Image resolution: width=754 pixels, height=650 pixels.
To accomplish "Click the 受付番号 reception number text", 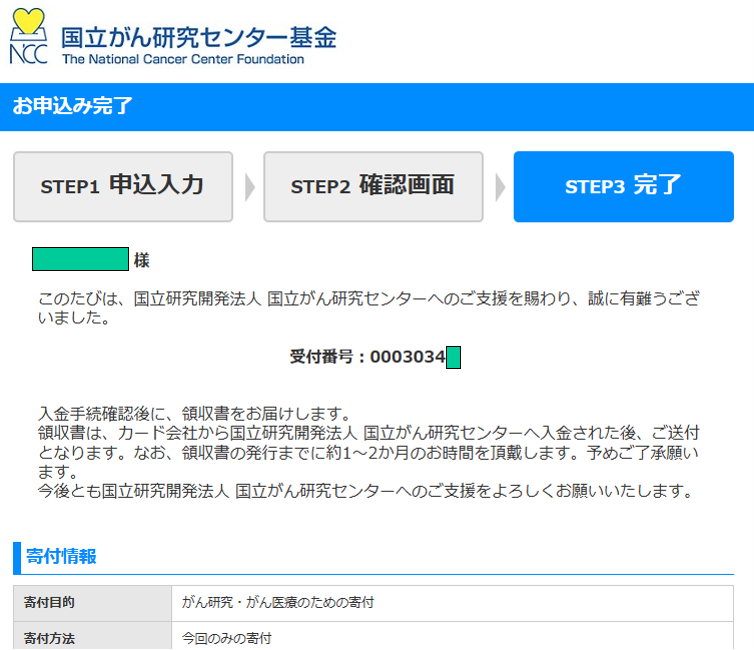I will 368,357.
